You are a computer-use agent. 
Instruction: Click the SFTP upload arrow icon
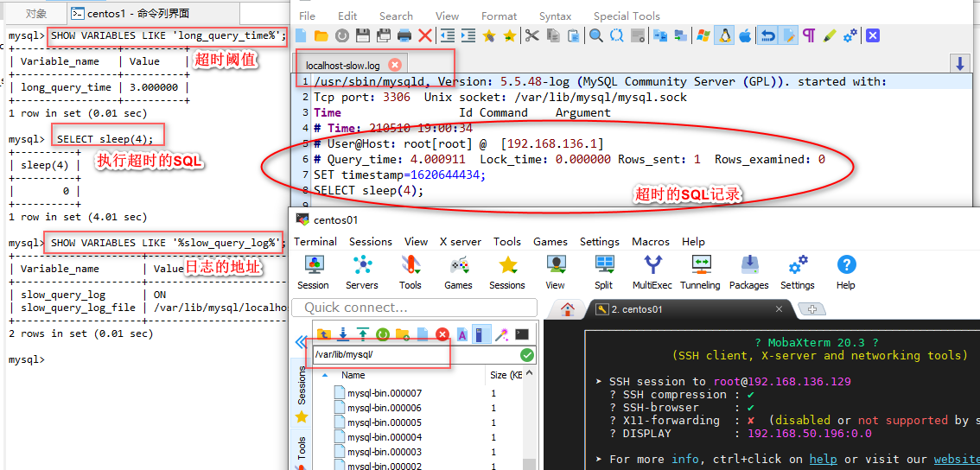click(x=362, y=334)
